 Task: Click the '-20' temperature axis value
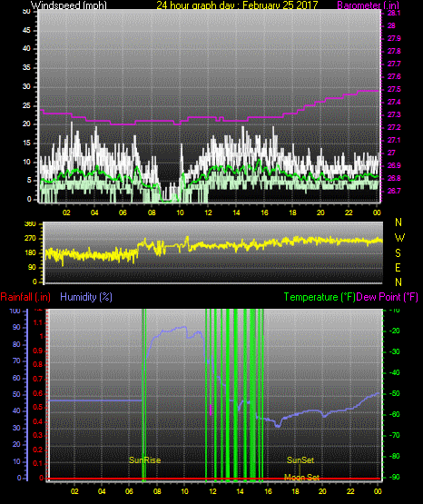point(395,331)
